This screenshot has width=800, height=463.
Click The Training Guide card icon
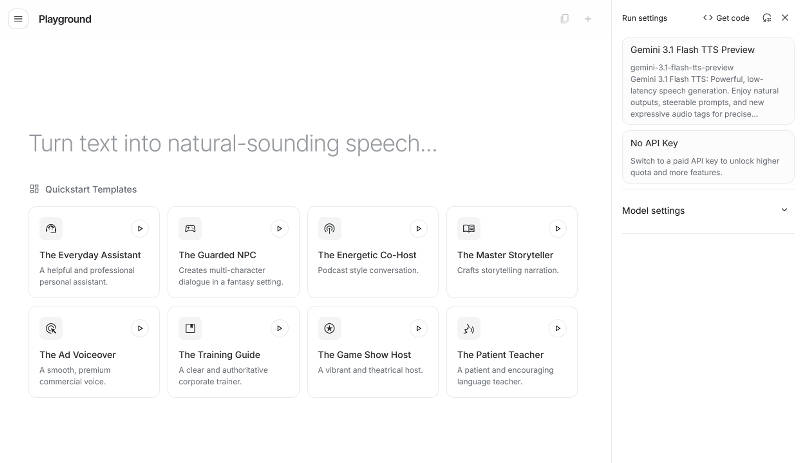pyautogui.click(x=190, y=328)
